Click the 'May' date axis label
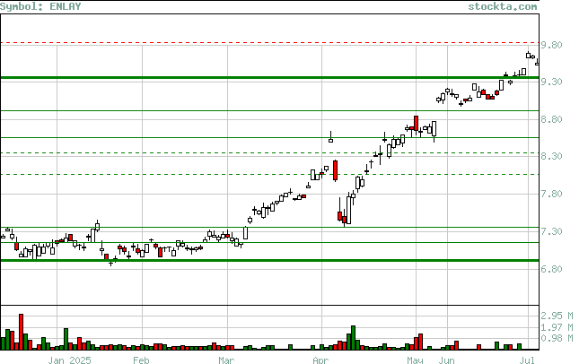Screen dimensions: 588x364 click(415, 360)
